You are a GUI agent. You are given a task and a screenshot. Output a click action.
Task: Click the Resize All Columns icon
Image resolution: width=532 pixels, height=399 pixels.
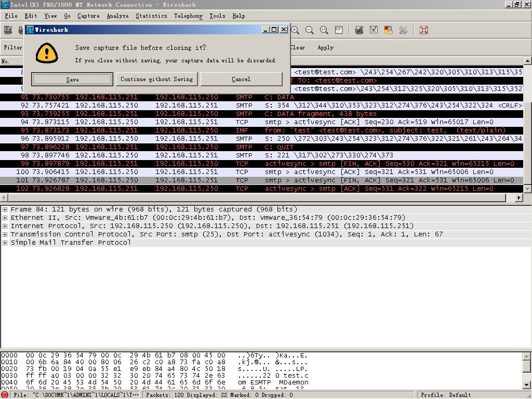339,30
